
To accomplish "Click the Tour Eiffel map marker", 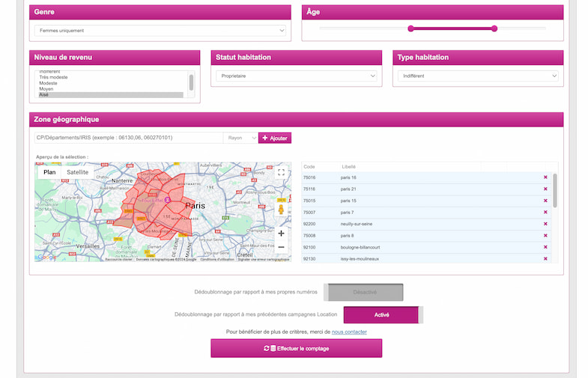I will [168, 200].
